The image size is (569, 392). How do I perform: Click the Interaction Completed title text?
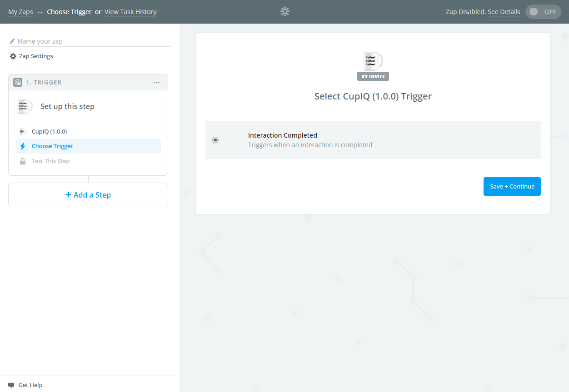[x=283, y=135]
